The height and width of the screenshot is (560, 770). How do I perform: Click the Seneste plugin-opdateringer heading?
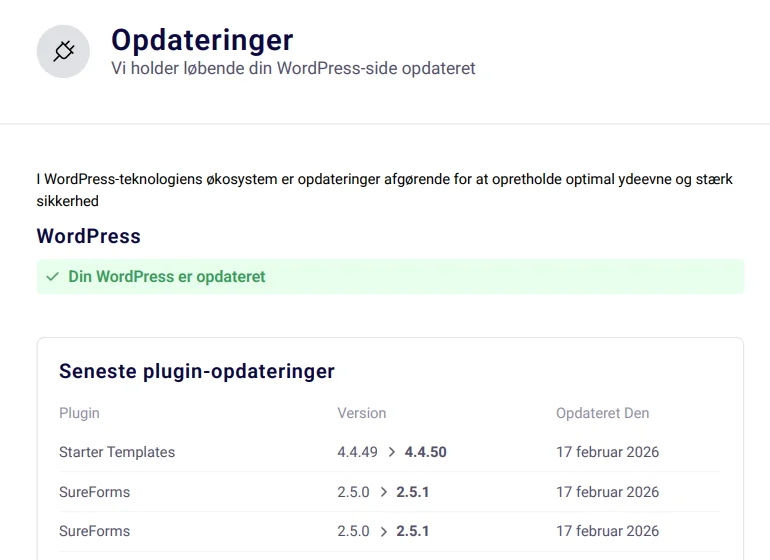[196, 371]
